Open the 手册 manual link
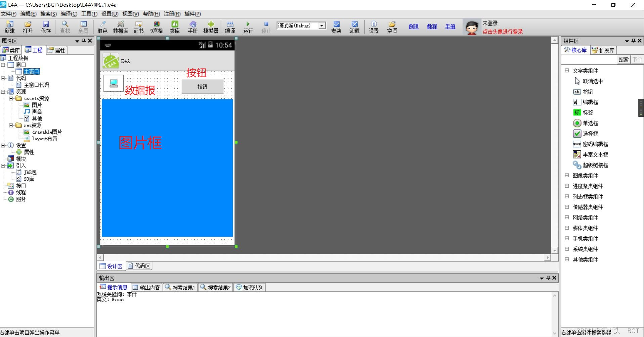 (450, 27)
